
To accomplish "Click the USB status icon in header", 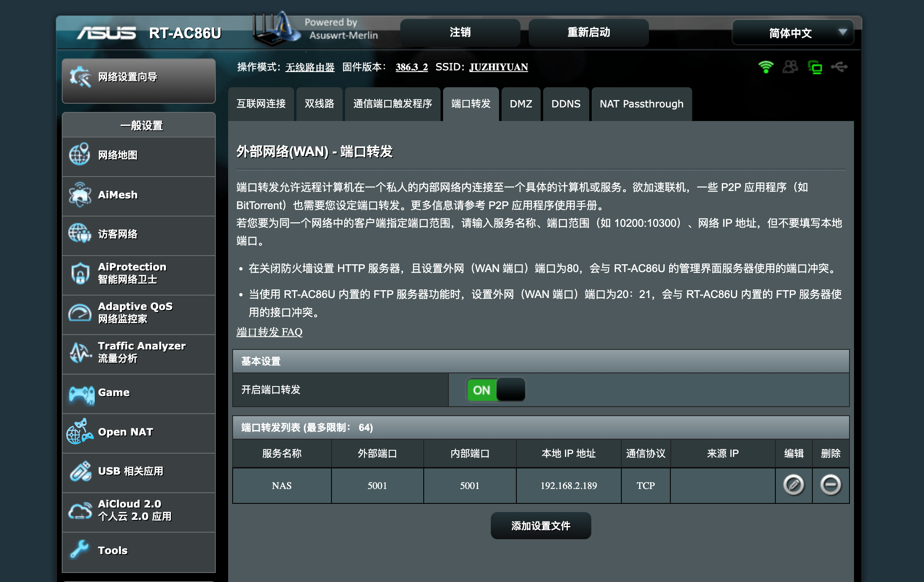I will click(x=839, y=67).
